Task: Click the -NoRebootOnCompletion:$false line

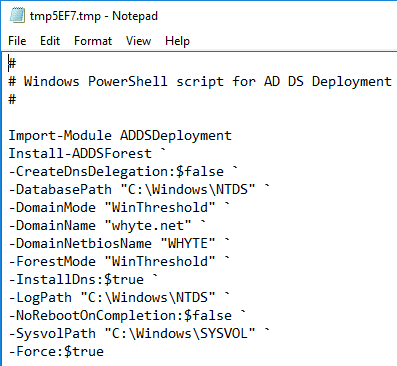Action: point(127,315)
